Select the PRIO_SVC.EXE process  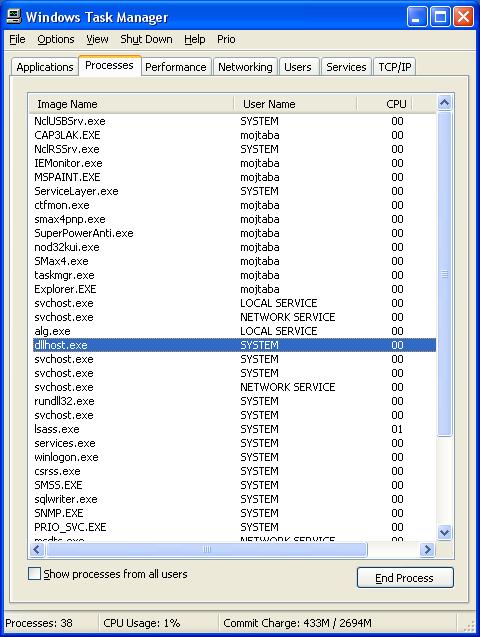[234, 527]
